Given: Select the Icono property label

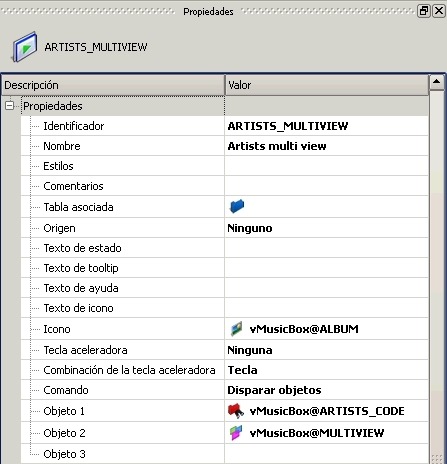Looking at the screenshot, I should tap(57, 329).
